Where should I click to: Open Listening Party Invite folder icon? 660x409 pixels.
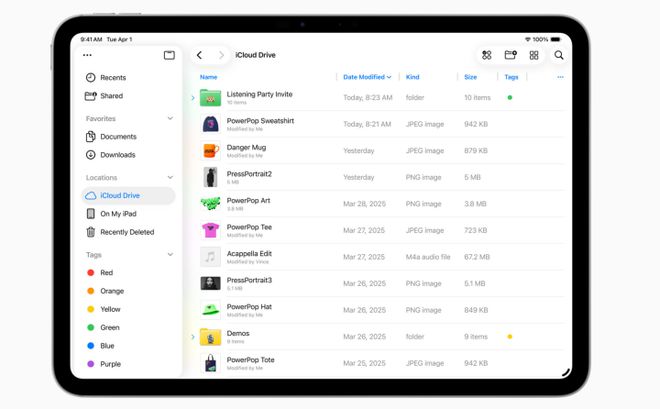coord(210,98)
